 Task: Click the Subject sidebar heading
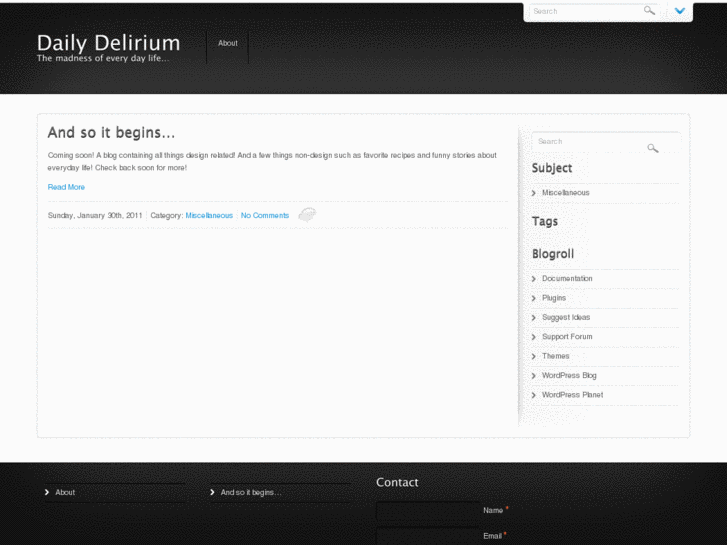552,168
